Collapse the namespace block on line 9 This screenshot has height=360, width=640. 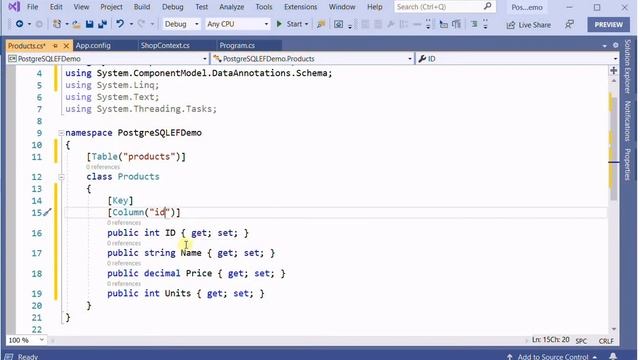(61, 133)
